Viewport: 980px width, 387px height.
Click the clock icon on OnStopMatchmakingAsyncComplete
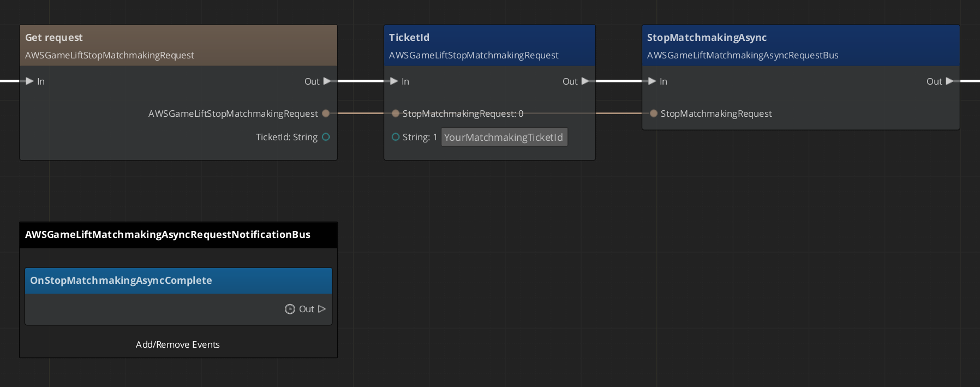pyautogui.click(x=290, y=309)
